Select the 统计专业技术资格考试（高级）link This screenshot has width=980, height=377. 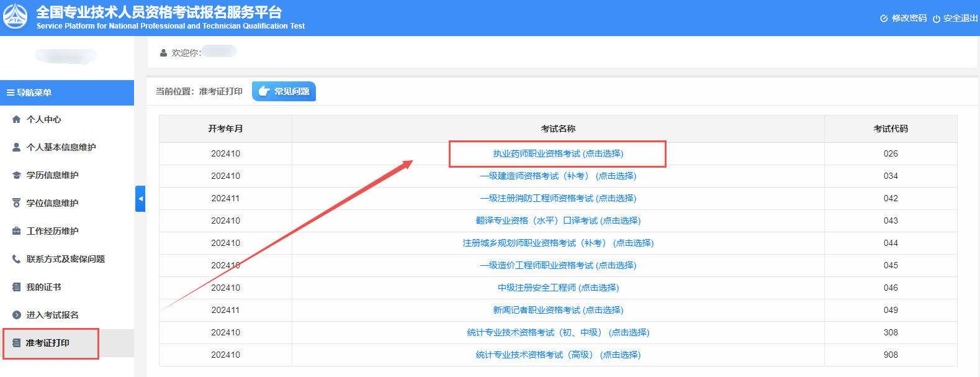pyautogui.click(x=558, y=355)
